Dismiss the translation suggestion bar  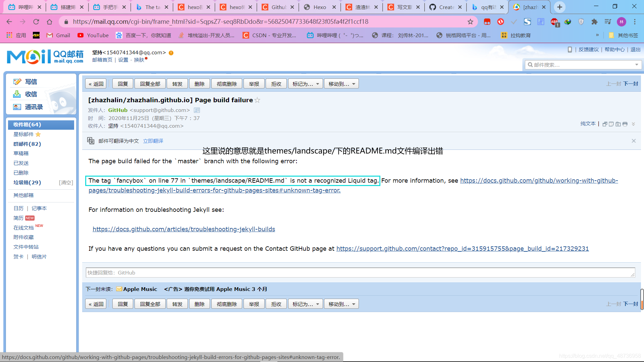634,141
